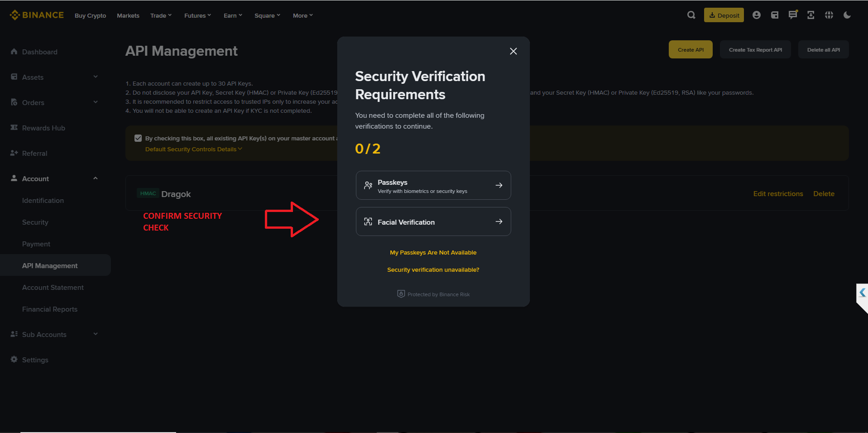Image resolution: width=868 pixels, height=433 pixels.
Task: Click Security verification unavailable link
Action: point(433,269)
